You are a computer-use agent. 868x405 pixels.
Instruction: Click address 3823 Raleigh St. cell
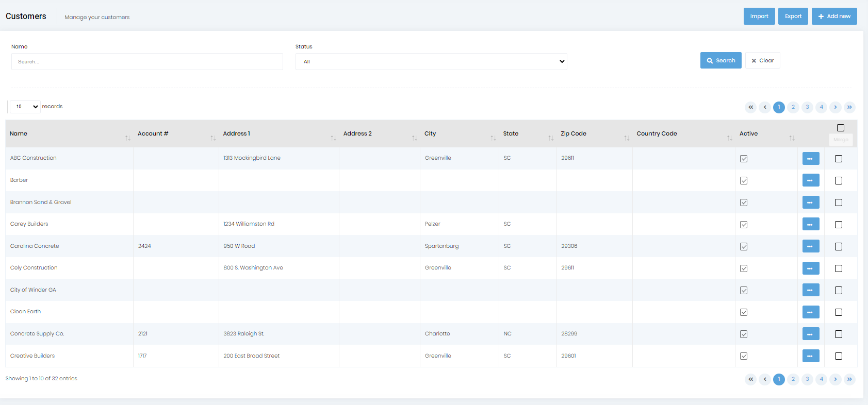(244, 333)
